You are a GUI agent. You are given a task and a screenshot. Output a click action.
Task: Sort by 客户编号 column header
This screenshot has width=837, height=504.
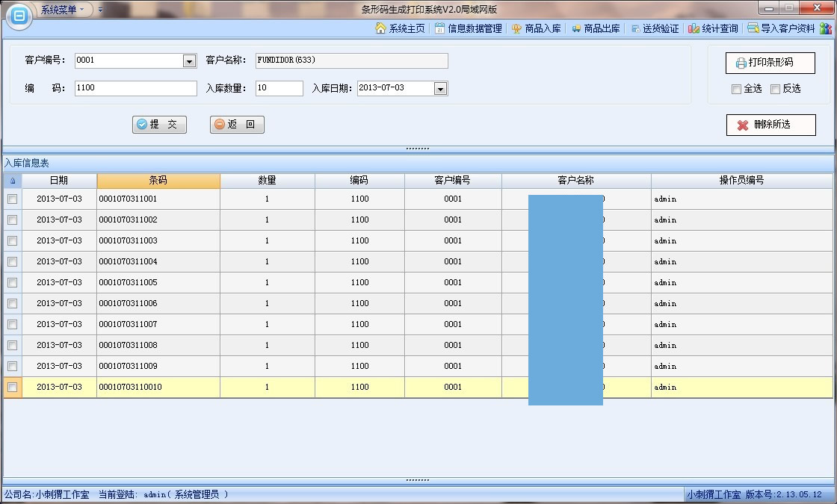pos(453,181)
